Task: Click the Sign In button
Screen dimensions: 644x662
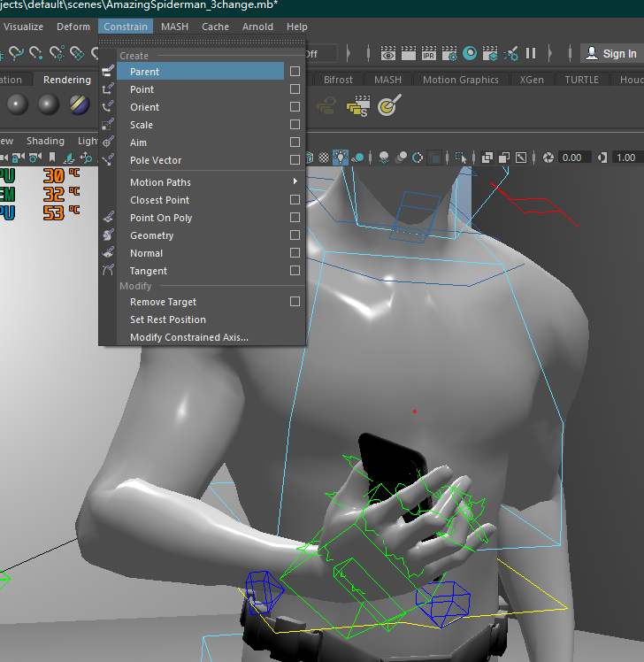Action: pyautogui.click(x=612, y=53)
